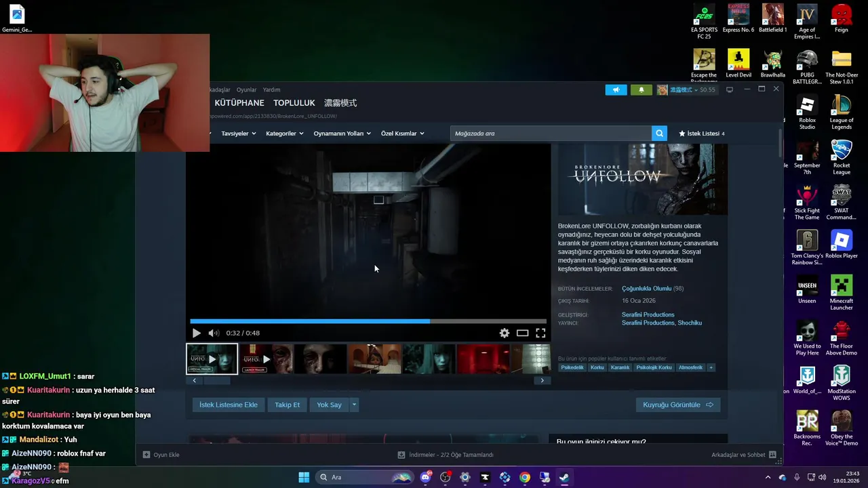This screenshot has width=868, height=488.
Task: Open OBS Studio from taskbar
Action: [x=446, y=477]
